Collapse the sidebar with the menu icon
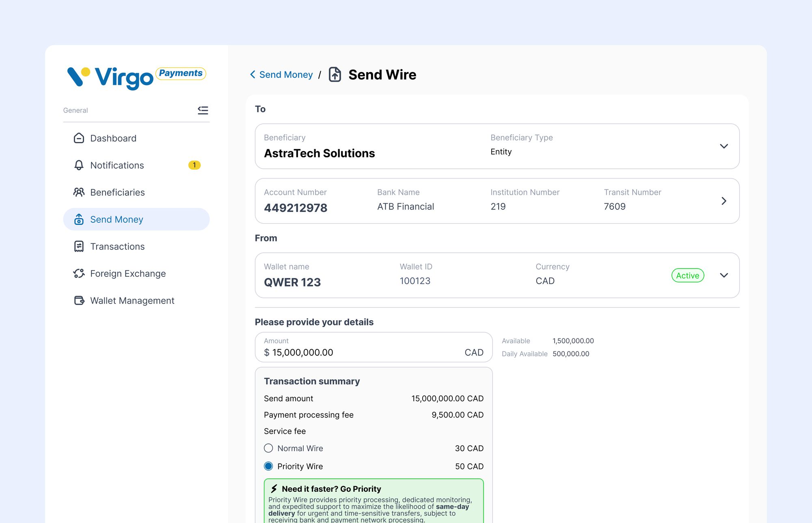Image resolution: width=812 pixels, height=523 pixels. [203, 110]
